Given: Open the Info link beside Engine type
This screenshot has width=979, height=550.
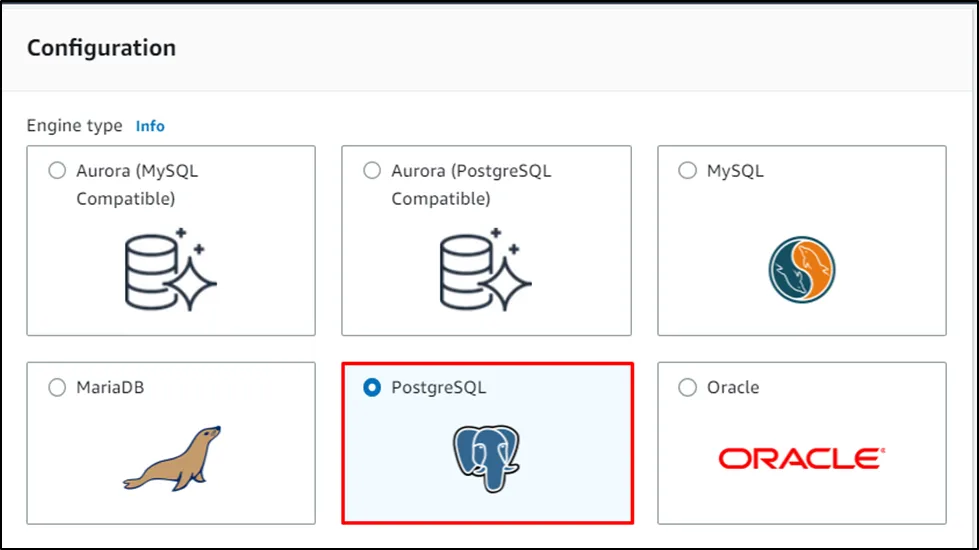Looking at the screenshot, I should point(150,126).
